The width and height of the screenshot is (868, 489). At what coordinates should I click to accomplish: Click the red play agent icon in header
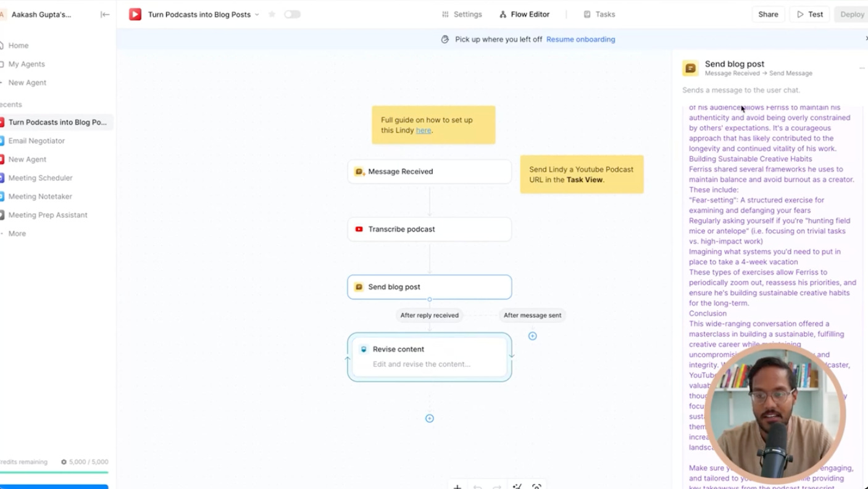tap(135, 14)
